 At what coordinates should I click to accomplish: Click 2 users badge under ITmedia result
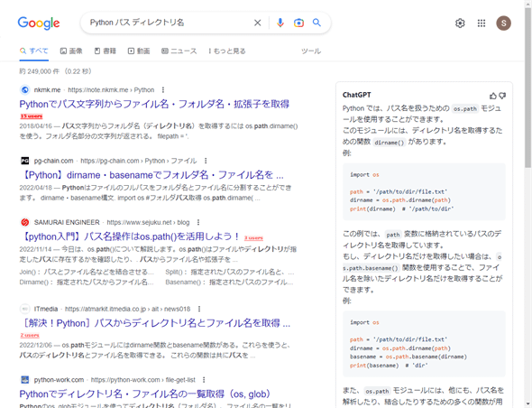coord(30,335)
